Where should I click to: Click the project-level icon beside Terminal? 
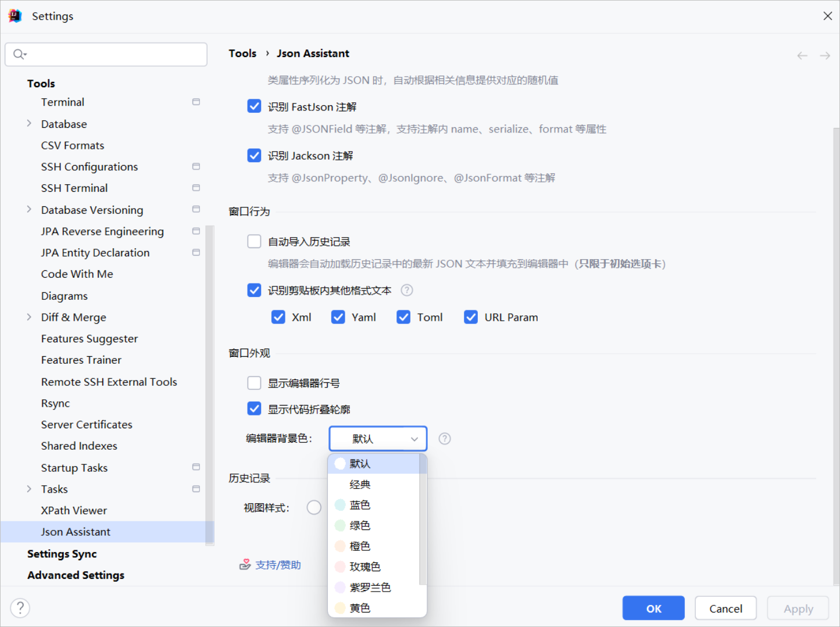[196, 102]
